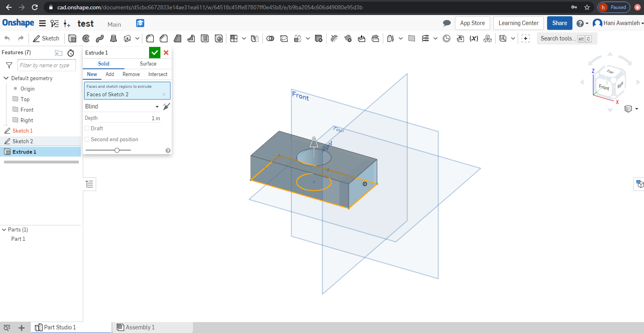
Task: Accept Extrude 1 with green checkmark
Action: [155, 53]
